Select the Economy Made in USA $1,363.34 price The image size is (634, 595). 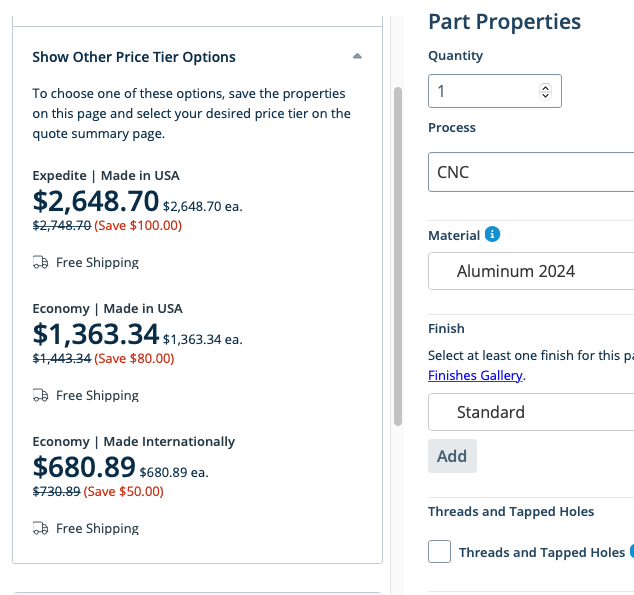point(95,334)
